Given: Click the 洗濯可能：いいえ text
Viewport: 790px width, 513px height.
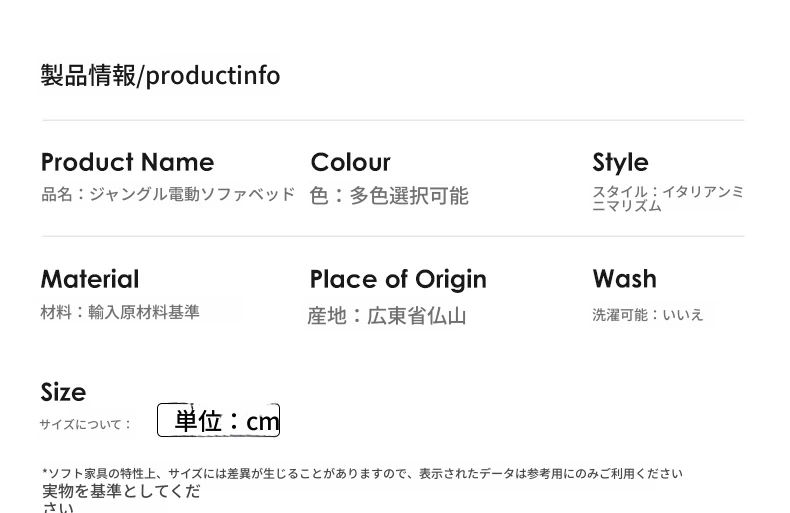Looking at the screenshot, I should [648, 315].
